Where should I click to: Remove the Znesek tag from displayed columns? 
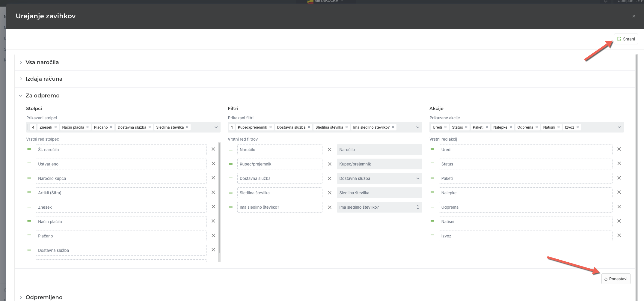point(55,127)
